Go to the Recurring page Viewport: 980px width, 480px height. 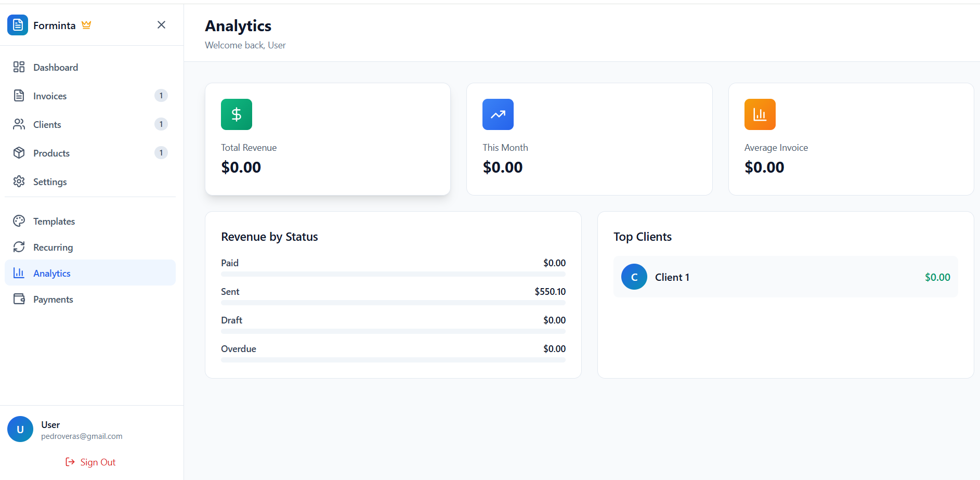(90, 247)
